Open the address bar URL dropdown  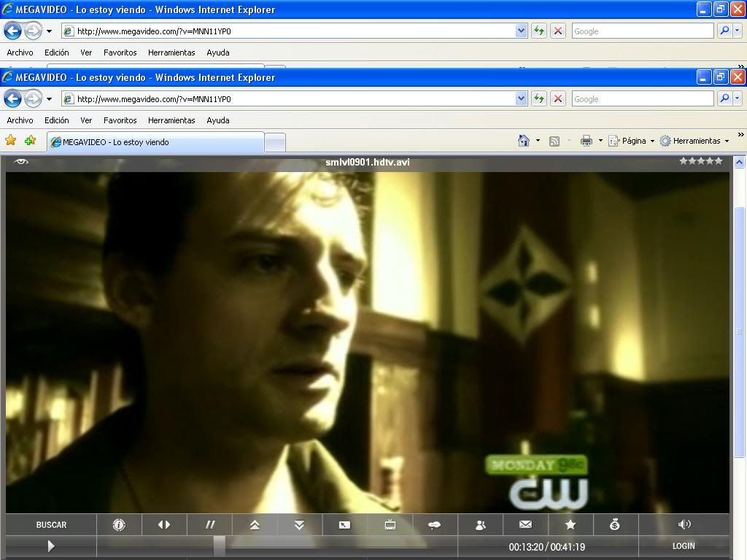(x=521, y=98)
